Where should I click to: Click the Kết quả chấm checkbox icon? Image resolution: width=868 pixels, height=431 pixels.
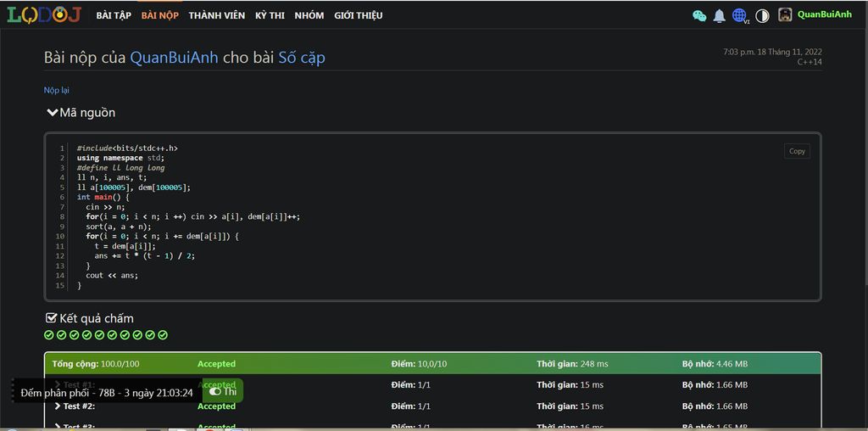[x=51, y=318]
